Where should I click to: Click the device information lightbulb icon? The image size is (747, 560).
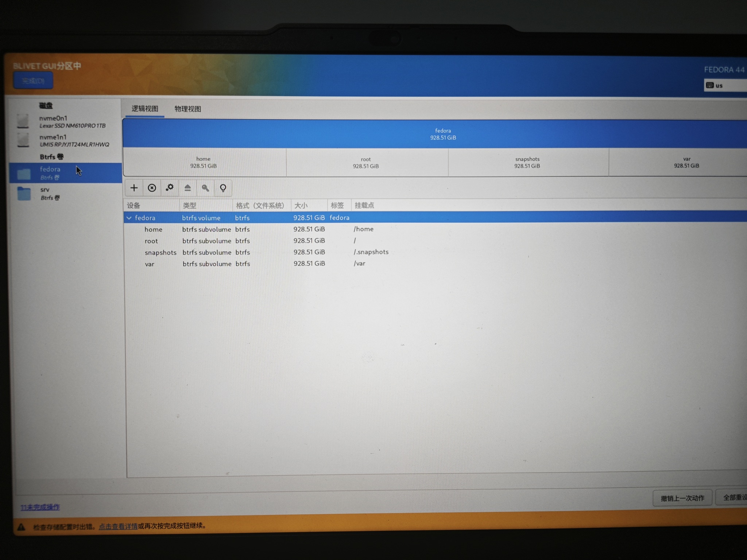[x=223, y=188]
